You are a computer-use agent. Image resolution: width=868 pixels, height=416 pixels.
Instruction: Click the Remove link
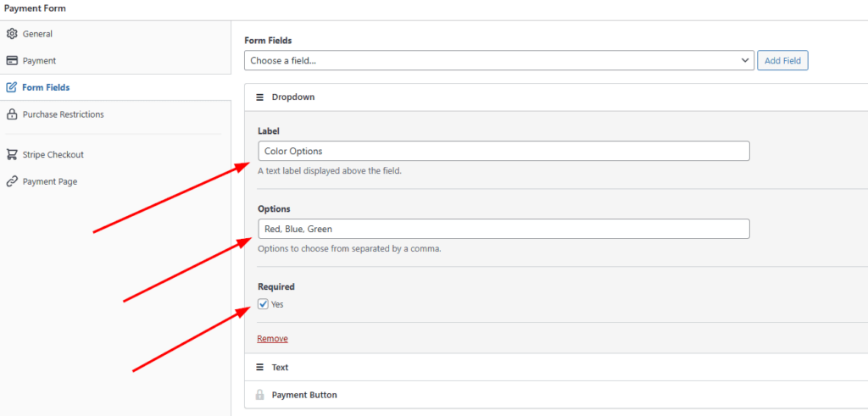pyautogui.click(x=272, y=339)
